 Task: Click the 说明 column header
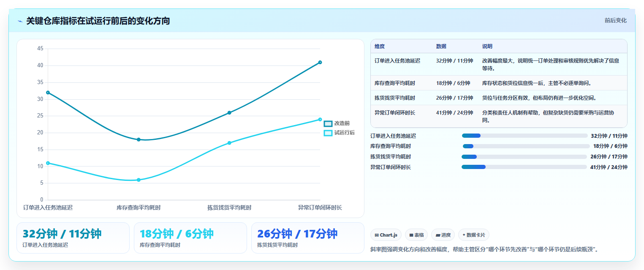click(x=487, y=46)
